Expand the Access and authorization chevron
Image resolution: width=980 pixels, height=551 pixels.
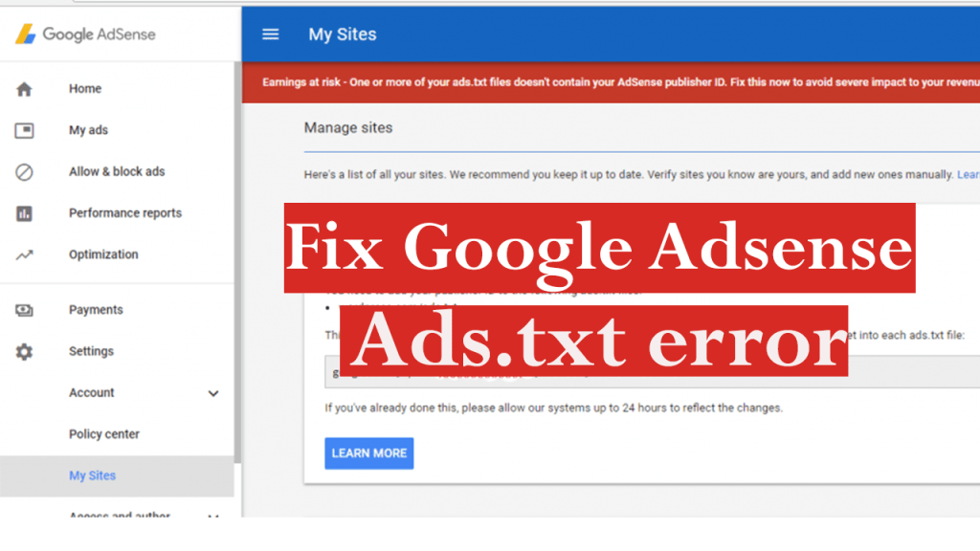click(213, 516)
